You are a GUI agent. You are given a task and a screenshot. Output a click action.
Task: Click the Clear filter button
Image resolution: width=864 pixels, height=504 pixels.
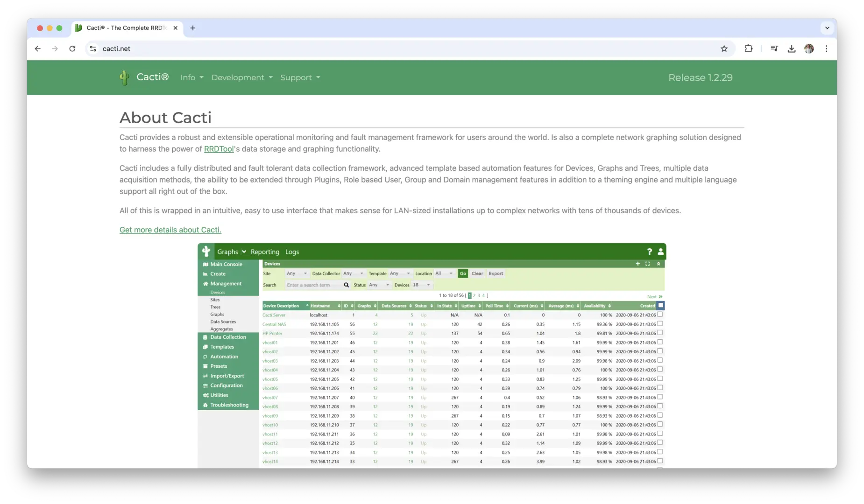pyautogui.click(x=477, y=273)
